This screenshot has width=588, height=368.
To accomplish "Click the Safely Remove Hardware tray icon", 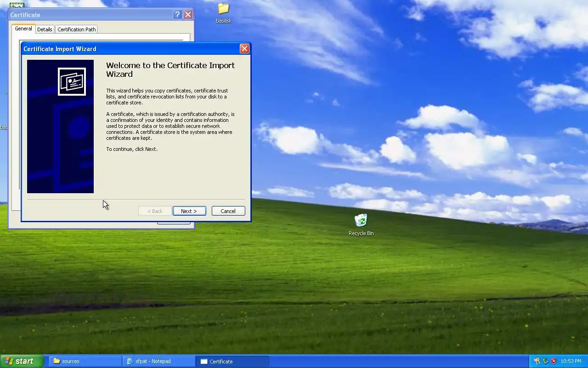I will pos(545,361).
